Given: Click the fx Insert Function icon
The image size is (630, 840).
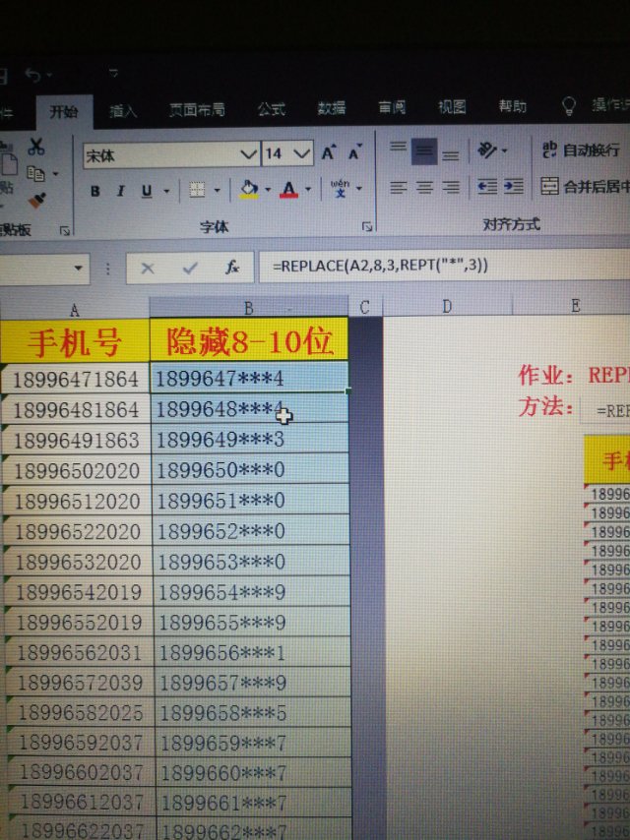Looking at the screenshot, I should pyautogui.click(x=232, y=267).
